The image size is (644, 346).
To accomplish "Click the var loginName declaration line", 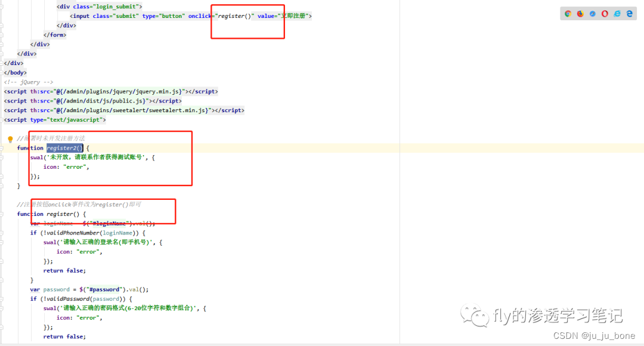I will 92,224.
